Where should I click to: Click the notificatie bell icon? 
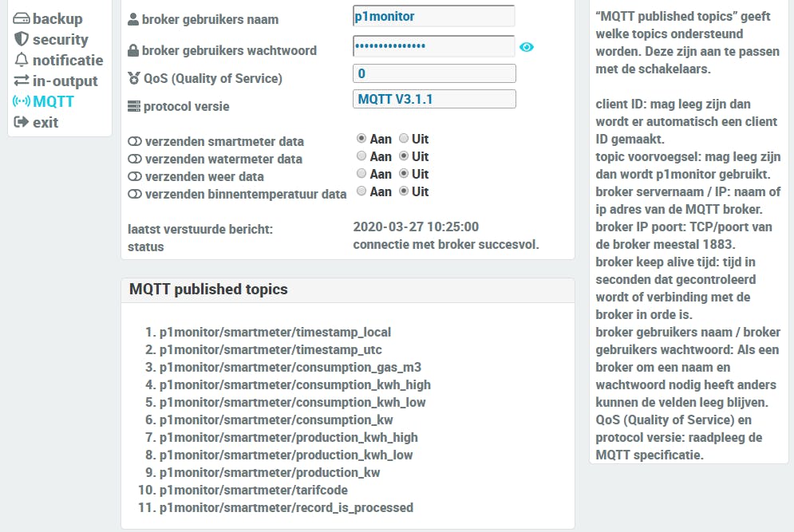[21, 60]
